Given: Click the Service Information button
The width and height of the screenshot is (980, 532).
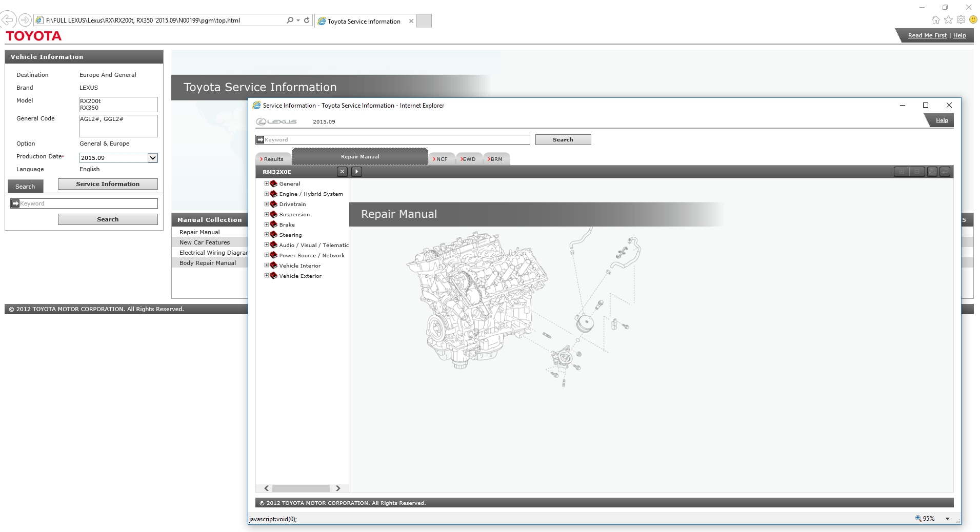Looking at the screenshot, I should [108, 184].
